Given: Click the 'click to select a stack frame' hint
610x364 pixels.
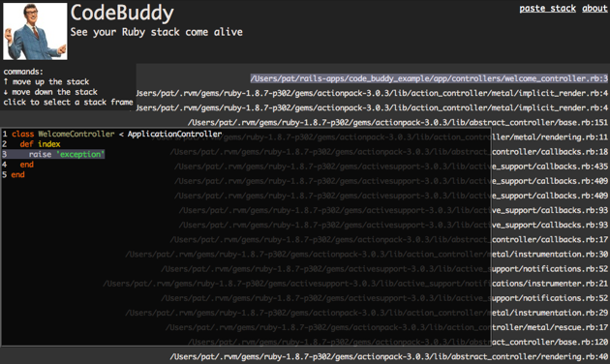Looking at the screenshot, I should pos(68,102).
